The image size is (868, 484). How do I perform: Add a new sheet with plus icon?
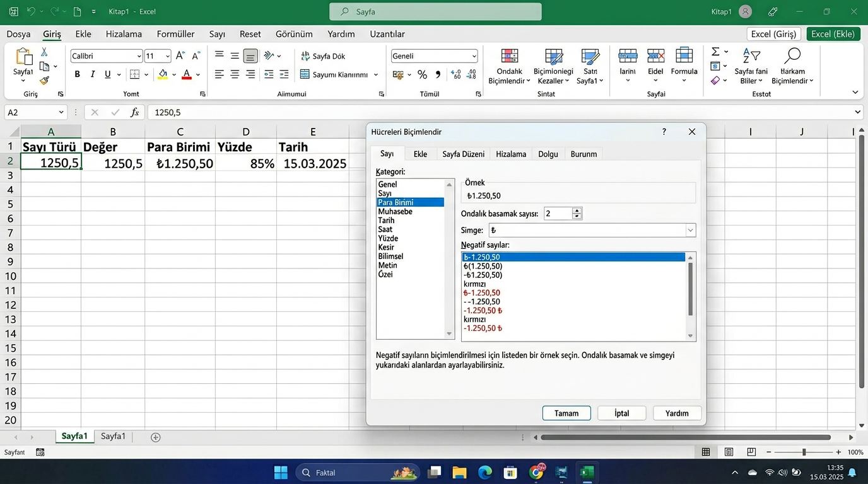pos(156,437)
